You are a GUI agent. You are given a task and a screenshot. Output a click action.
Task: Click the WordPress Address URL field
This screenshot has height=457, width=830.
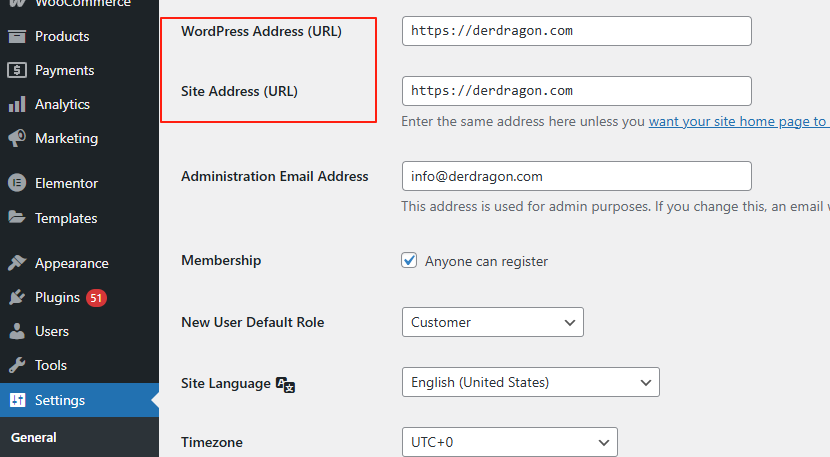pyautogui.click(x=576, y=31)
